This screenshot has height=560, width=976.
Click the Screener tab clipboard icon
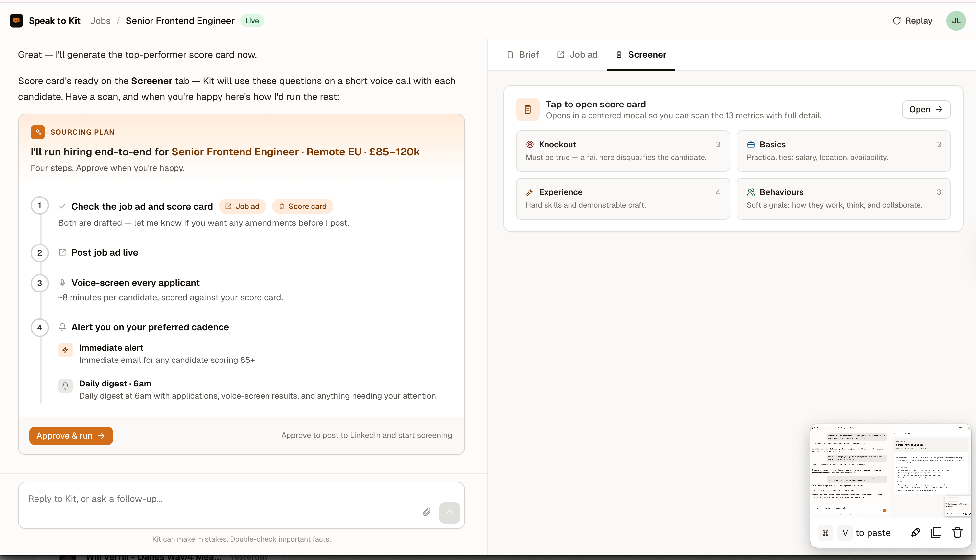(619, 55)
